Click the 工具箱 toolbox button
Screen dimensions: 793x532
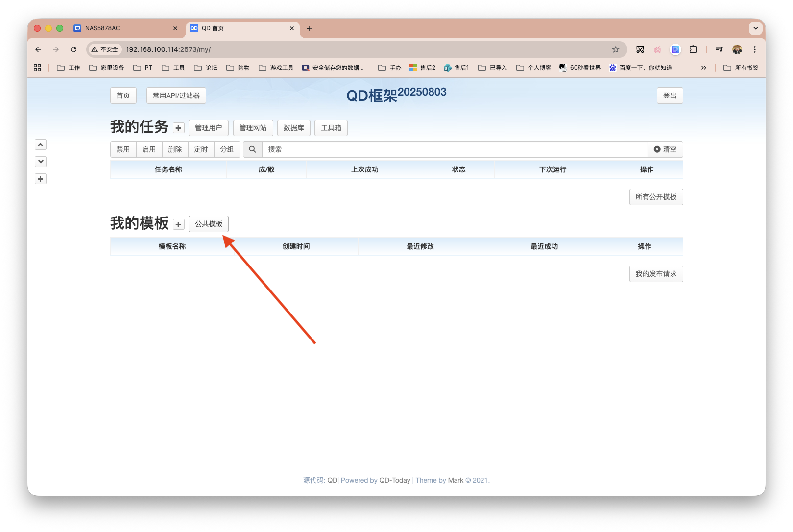[x=331, y=127]
